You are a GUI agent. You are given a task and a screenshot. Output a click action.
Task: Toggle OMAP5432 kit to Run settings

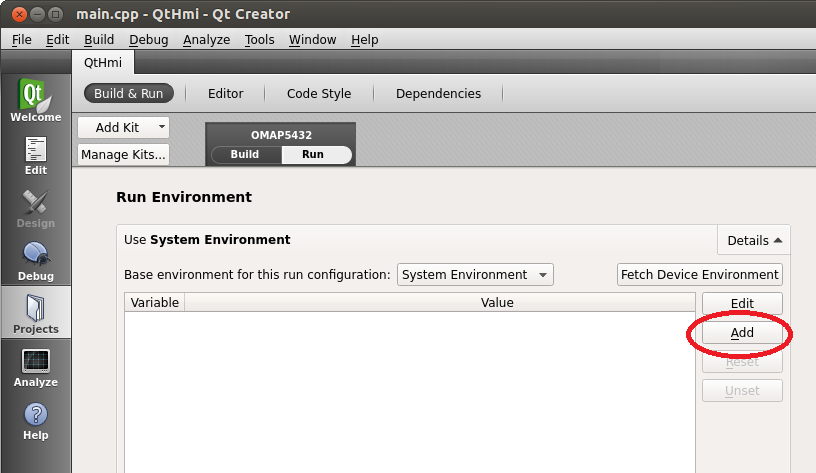click(x=313, y=155)
